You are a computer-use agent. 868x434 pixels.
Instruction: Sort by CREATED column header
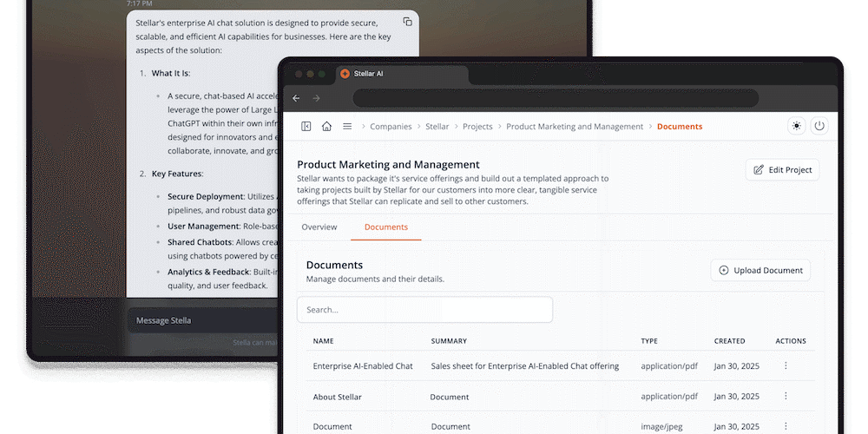pyautogui.click(x=730, y=341)
